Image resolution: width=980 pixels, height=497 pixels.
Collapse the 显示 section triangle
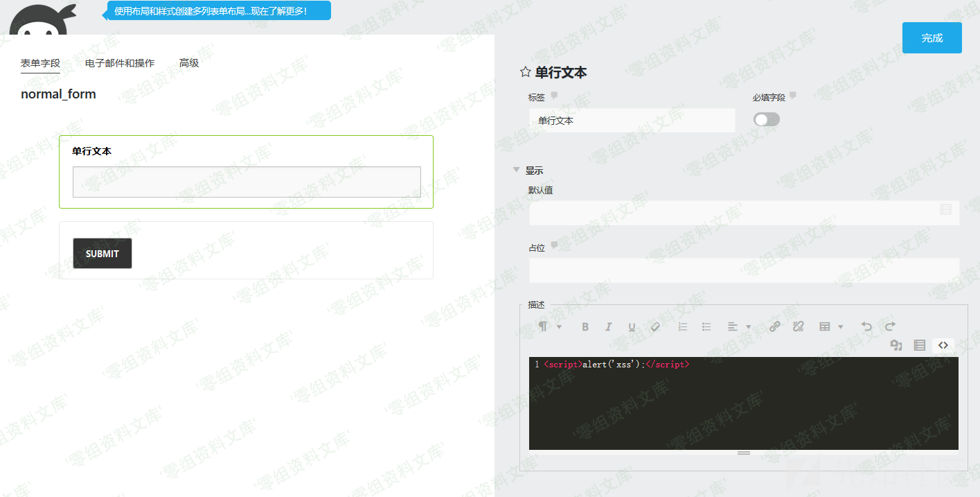tap(516, 170)
